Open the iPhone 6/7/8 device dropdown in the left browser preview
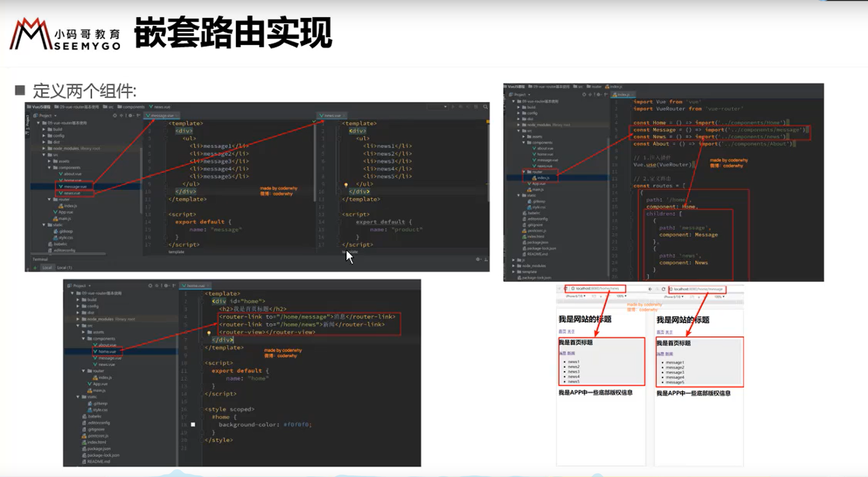Viewport: 868px width, 477px height. click(576, 297)
